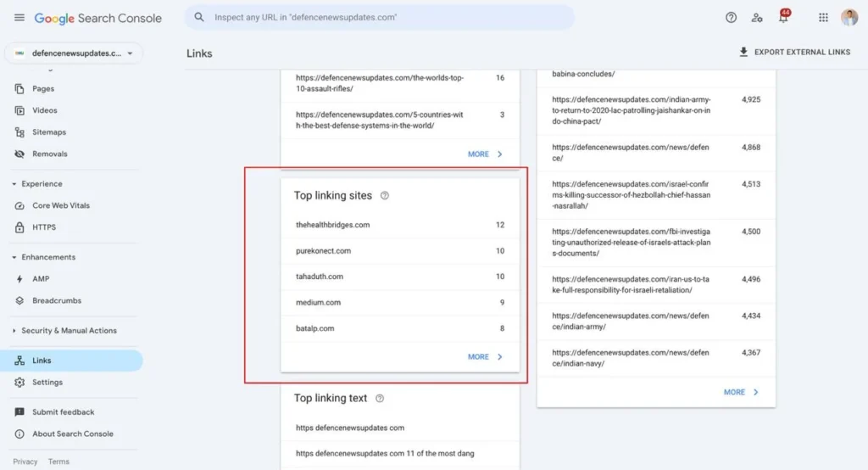868x470 pixels.
Task: Select purekonect.com linking site row
Action: 400,251
